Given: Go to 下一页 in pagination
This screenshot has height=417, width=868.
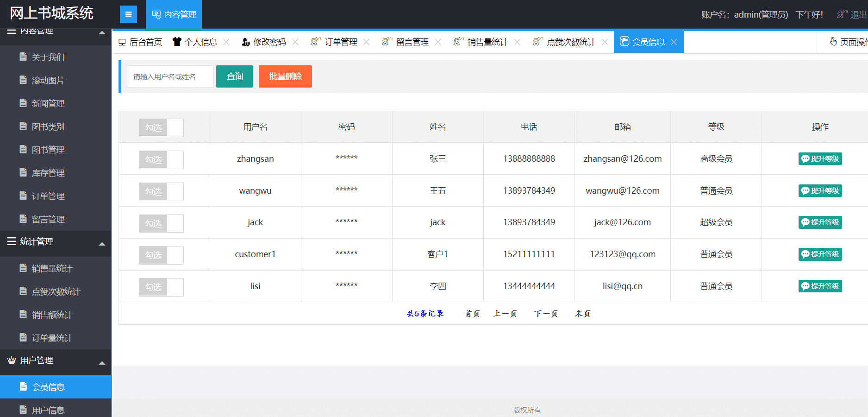Looking at the screenshot, I should 546,314.
